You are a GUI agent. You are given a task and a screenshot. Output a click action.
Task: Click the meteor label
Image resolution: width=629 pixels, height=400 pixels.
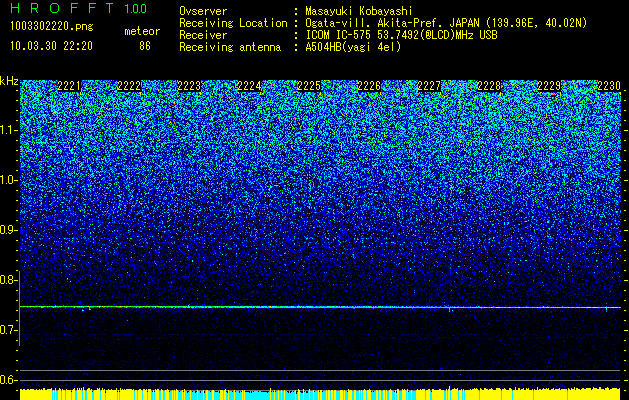tap(142, 31)
